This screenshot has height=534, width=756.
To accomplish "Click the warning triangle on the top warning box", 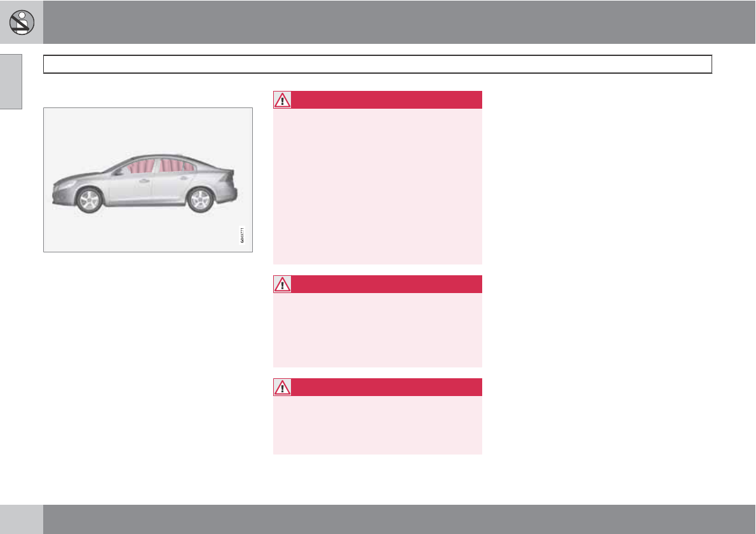I will [x=282, y=100].
